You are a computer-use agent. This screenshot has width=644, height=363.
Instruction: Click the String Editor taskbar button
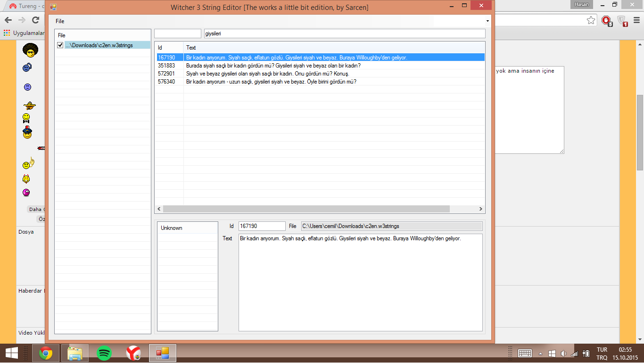pyautogui.click(x=163, y=353)
